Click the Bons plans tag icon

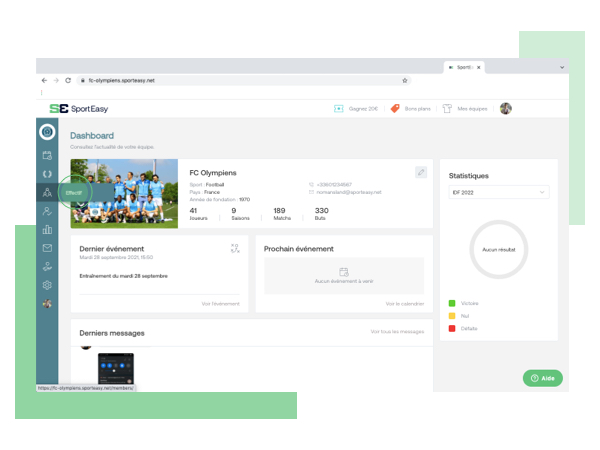pyautogui.click(x=395, y=109)
